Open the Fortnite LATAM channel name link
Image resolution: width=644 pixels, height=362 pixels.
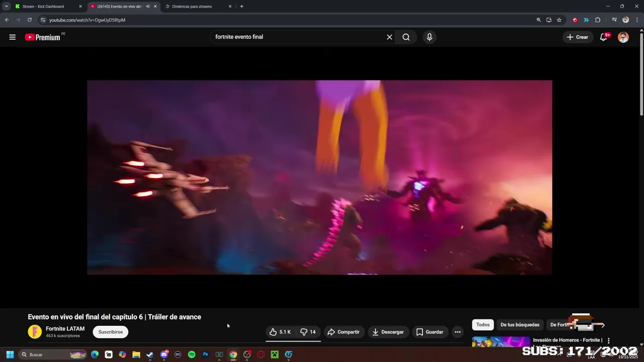(x=65, y=329)
